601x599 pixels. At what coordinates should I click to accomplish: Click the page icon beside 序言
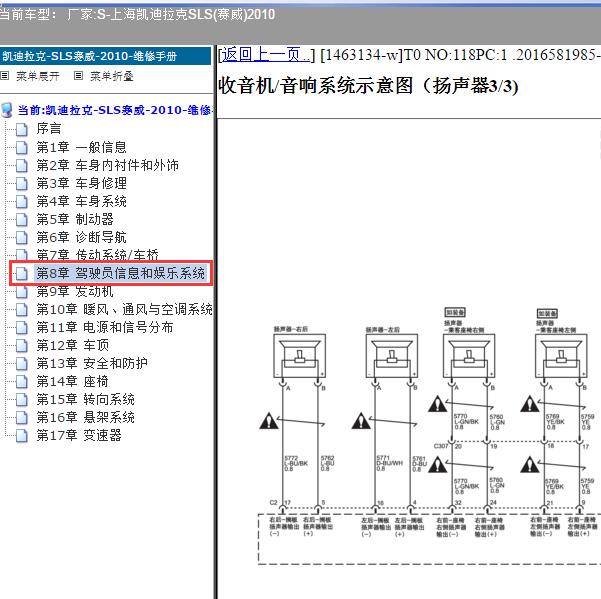[x=22, y=130]
